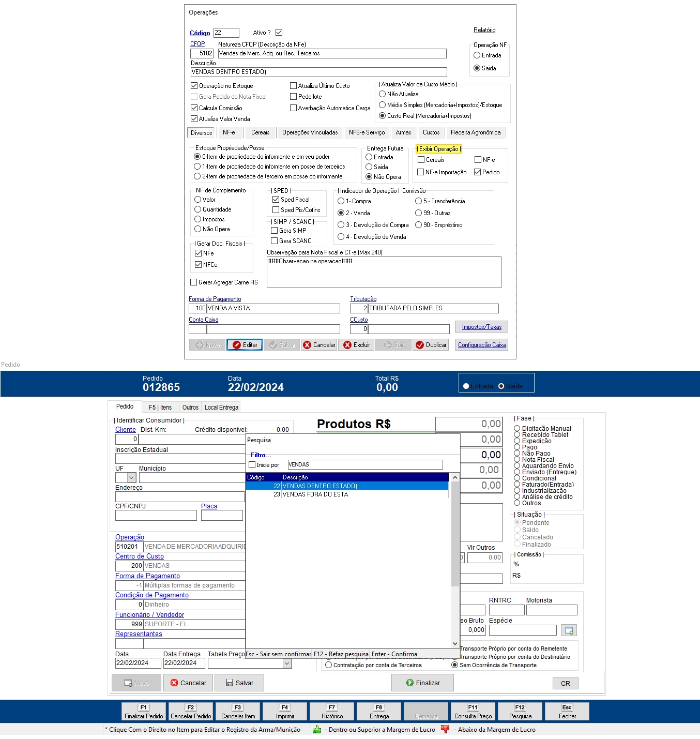The width and height of the screenshot is (700, 739).
Task: Click the Pesquisa list scroll up arrow
Action: pos(455,477)
